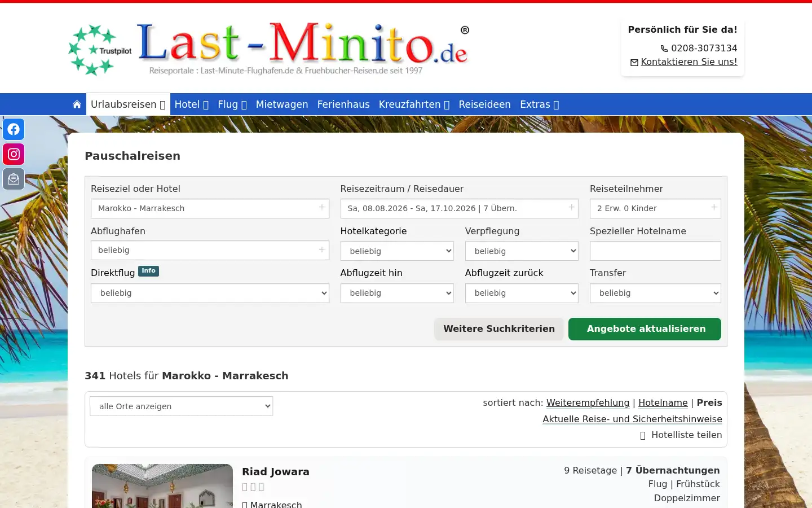
Task: Open the Direktflug dropdown
Action: tap(210, 293)
